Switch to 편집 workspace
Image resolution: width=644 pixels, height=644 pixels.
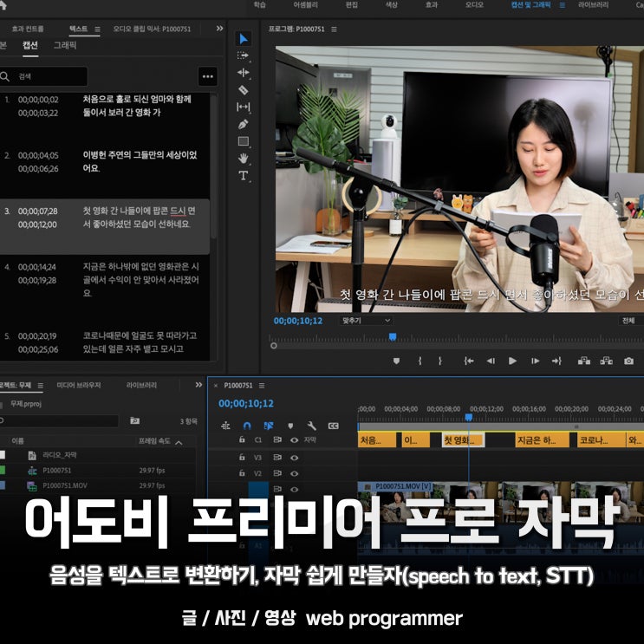(x=352, y=5)
